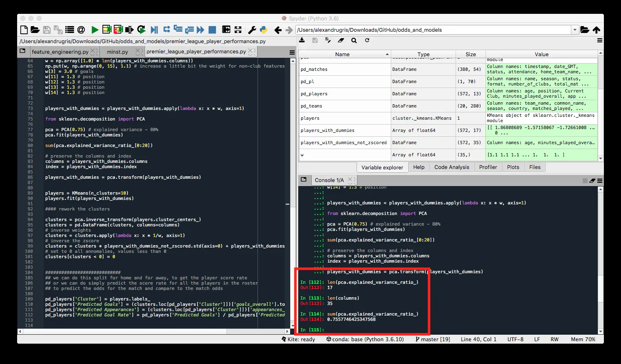
Task: Switch to the minst.py editor tab
Action: click(x=117, y=52)
